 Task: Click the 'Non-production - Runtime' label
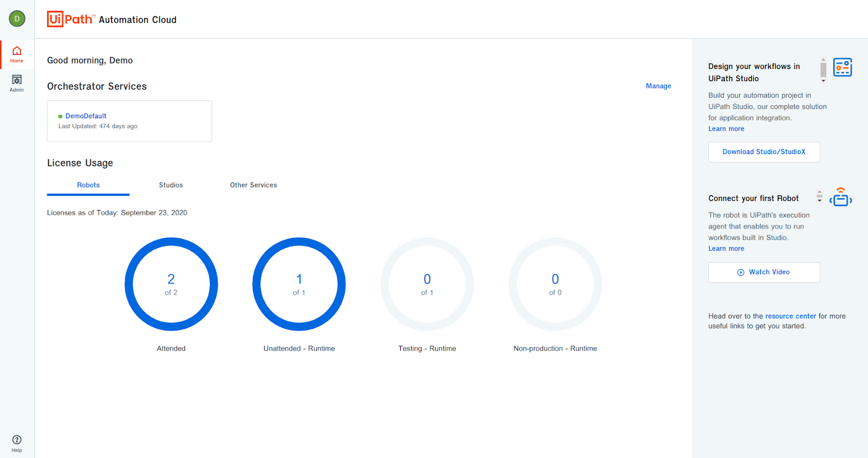coord(555,348)
